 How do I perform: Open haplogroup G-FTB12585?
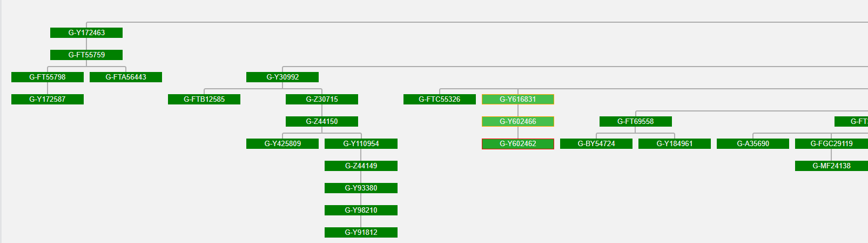pyautogui.click(x=204, y=100)
